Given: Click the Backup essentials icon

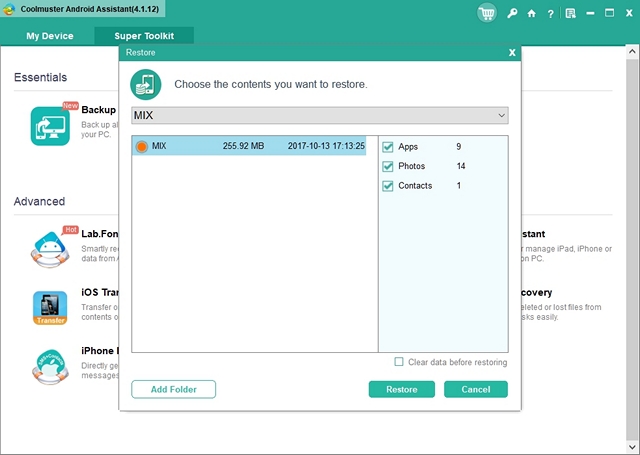Looking at the screenshot, I should click(x=50, y=126).
